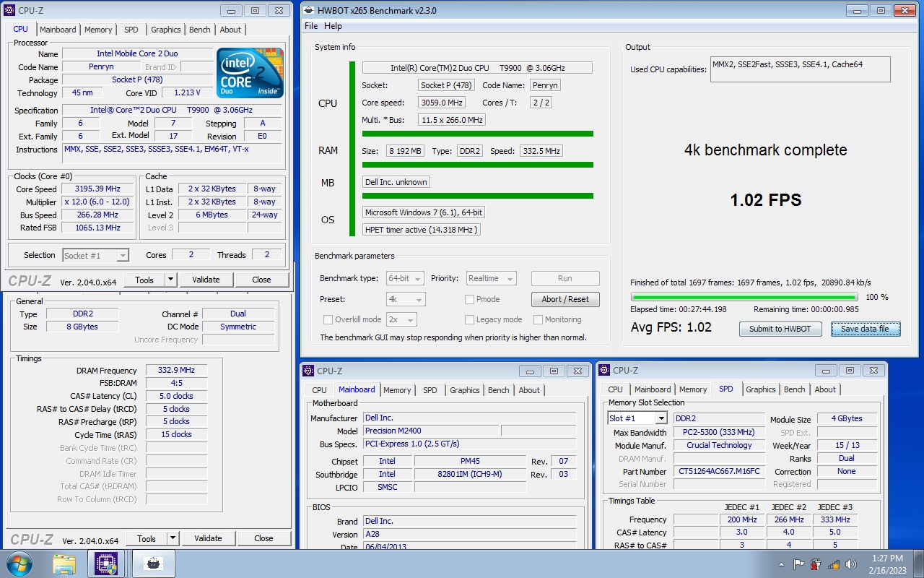Click Close in the top CPU-Z window
Screen dimensions: 924x578
(261, 280)
